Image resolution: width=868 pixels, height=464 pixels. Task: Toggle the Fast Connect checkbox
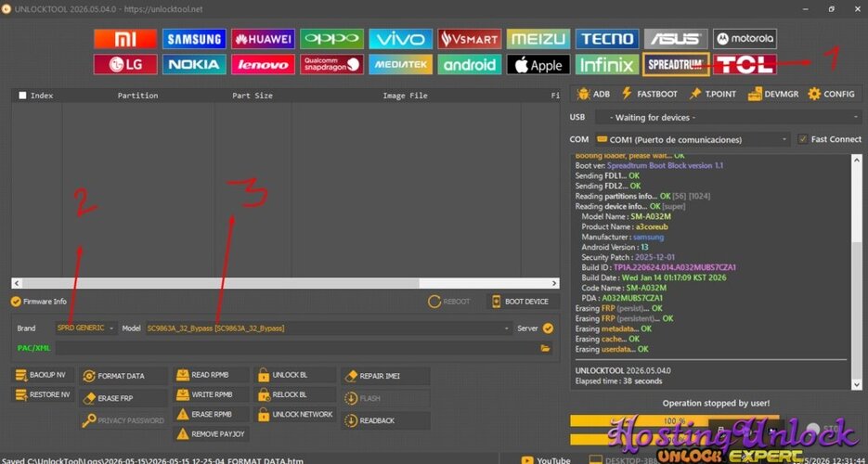[x=803, y=139]
